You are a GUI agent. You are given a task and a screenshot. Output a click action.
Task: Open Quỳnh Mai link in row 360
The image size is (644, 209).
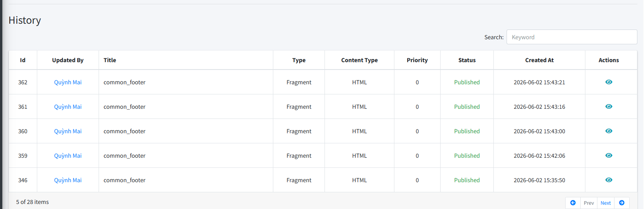pos(68,131)
